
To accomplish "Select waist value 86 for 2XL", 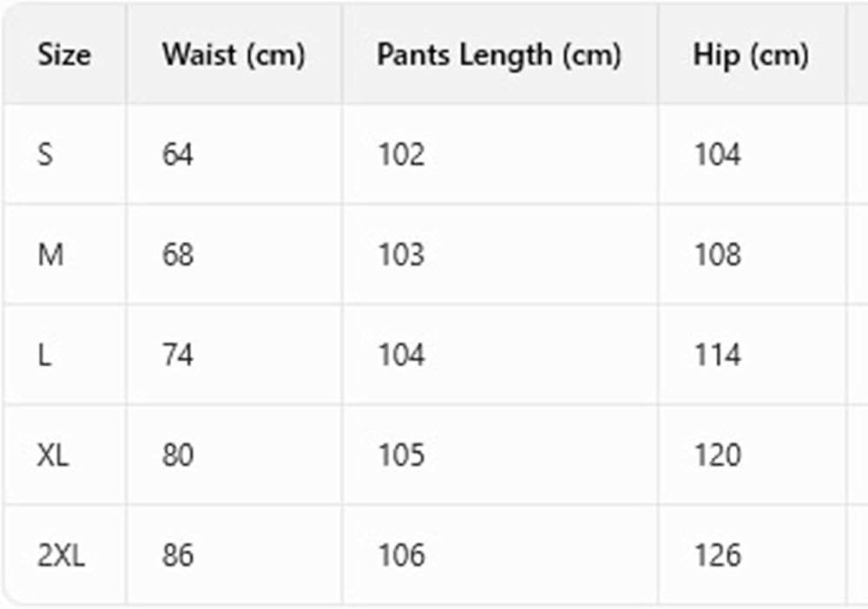I will point(178,555).
